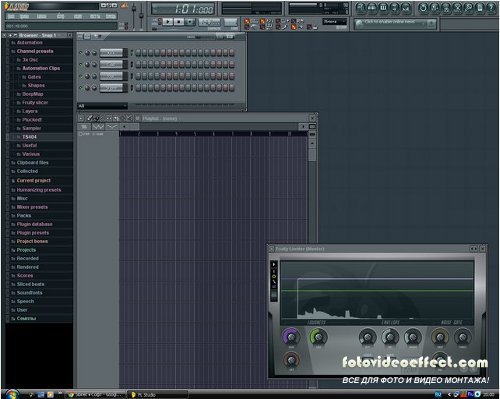Toggle the Record button in the transport panel
Viewport: 500px width, 399px height.
190,22
